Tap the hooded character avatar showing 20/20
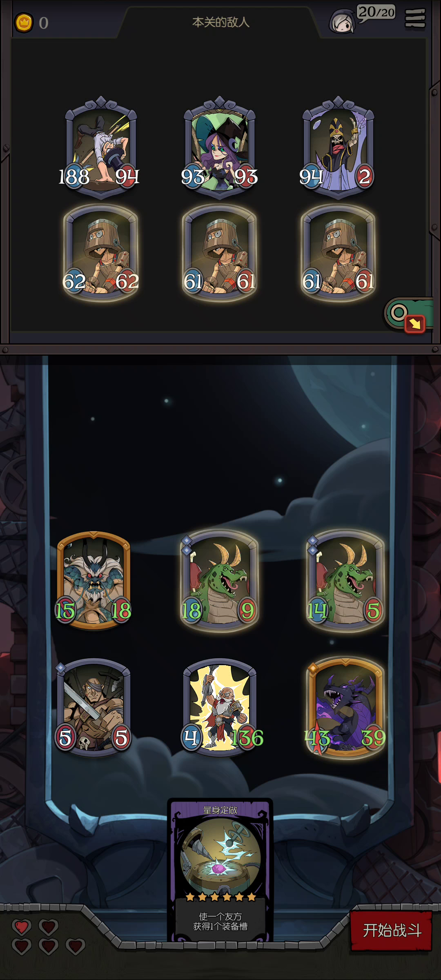This screenshot has width=441, height=980. [342, 22]
